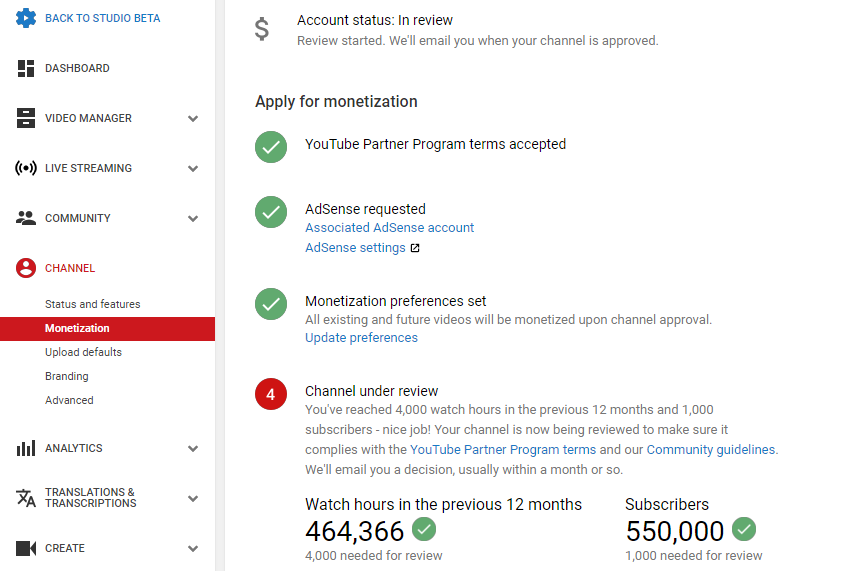Open Upload defaults settings

click(83, 352)
